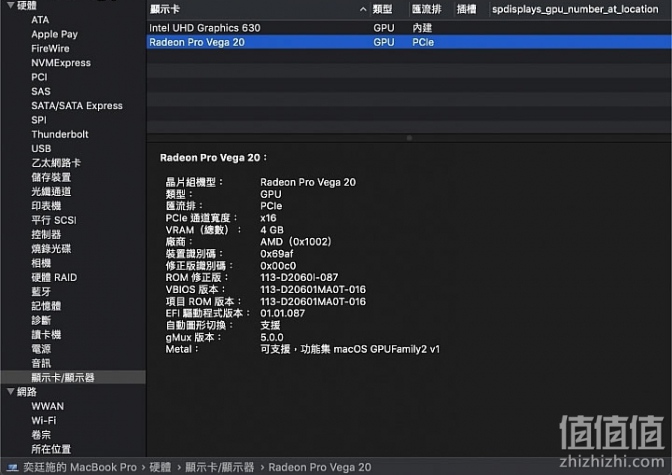Sort by 類型 column header
The height and width of the screenshot is (475, 672).
pos(382,9)
